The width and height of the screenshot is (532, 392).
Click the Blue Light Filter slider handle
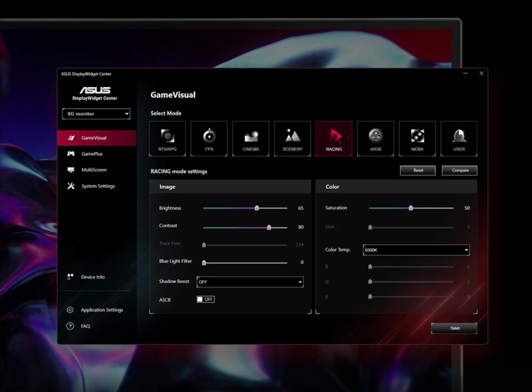204,262
